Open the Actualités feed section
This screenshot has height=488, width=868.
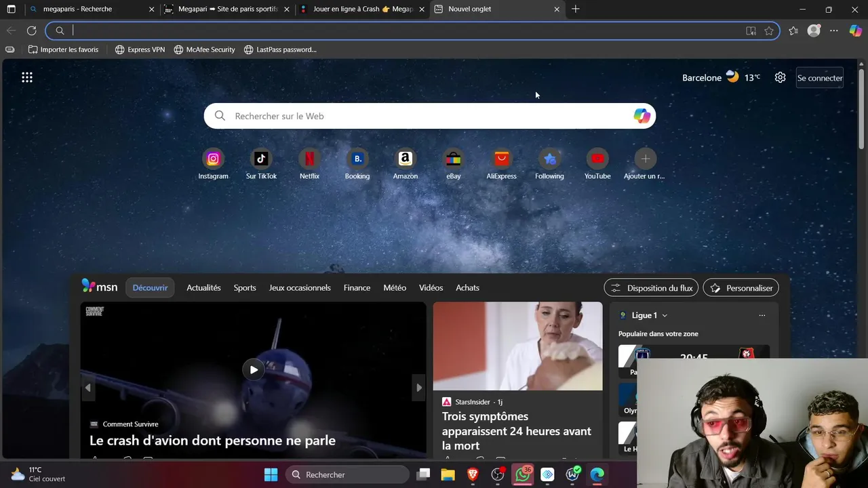(203, 287)
